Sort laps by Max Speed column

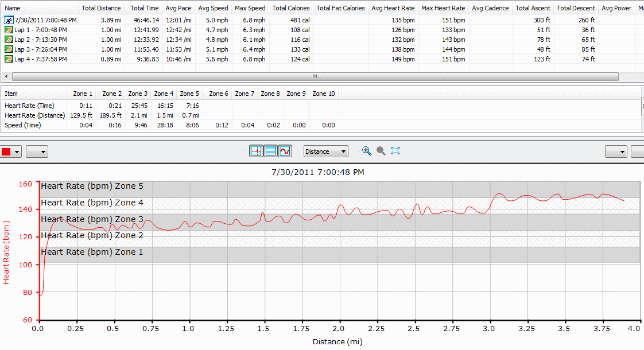[x=250, y=8]
